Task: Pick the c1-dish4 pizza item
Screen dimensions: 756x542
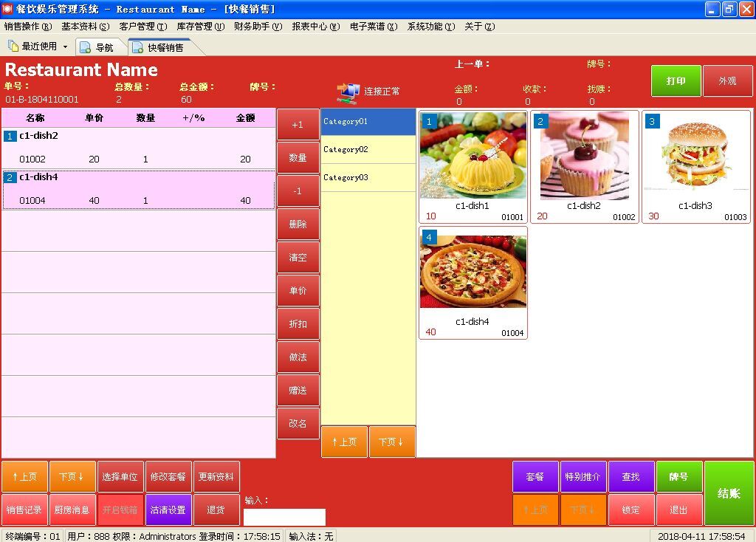Action: click(x=473, y=271)
